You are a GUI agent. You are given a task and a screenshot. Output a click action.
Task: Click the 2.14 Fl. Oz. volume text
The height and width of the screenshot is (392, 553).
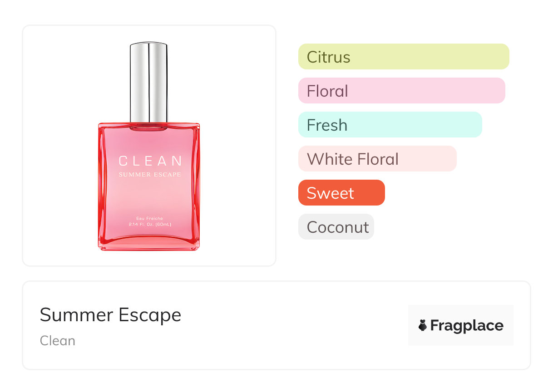click(x=149, y=224)
